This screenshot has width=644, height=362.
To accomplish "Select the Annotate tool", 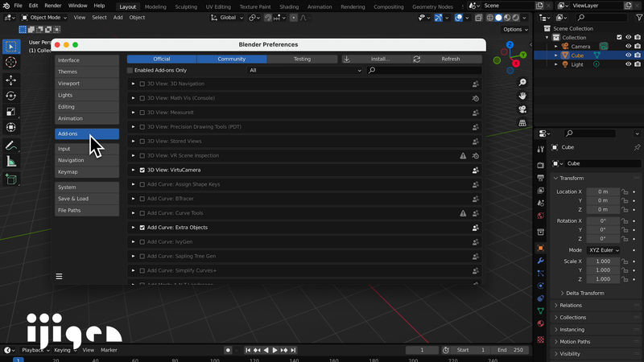I will (11, 146).
